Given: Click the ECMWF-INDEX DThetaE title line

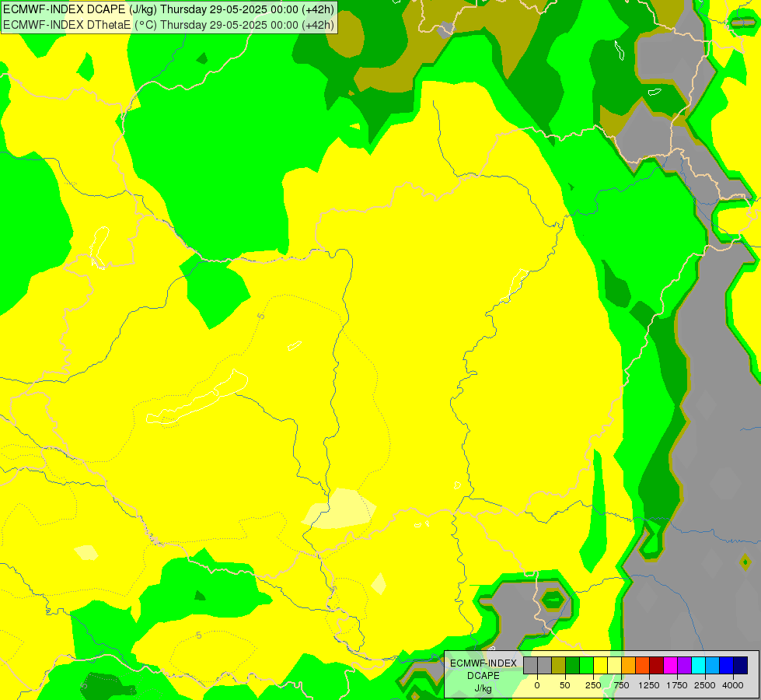Looking at the screenshot, I should pos(169,25).
